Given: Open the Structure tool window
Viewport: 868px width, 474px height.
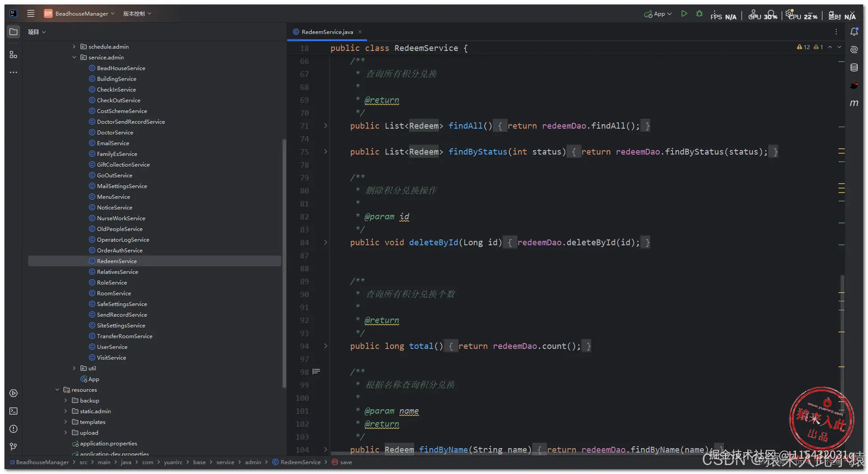Looking at the screenshot, I should (13, 55).
